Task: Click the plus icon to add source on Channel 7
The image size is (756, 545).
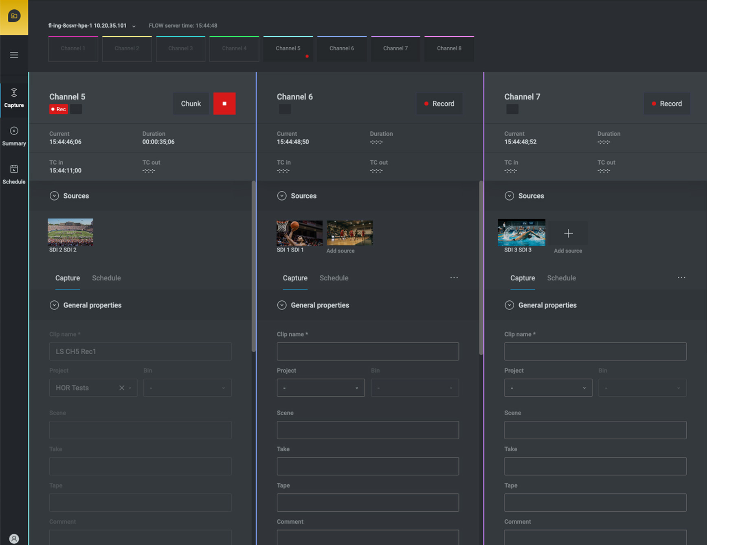Action: click(x=568, y=233)
